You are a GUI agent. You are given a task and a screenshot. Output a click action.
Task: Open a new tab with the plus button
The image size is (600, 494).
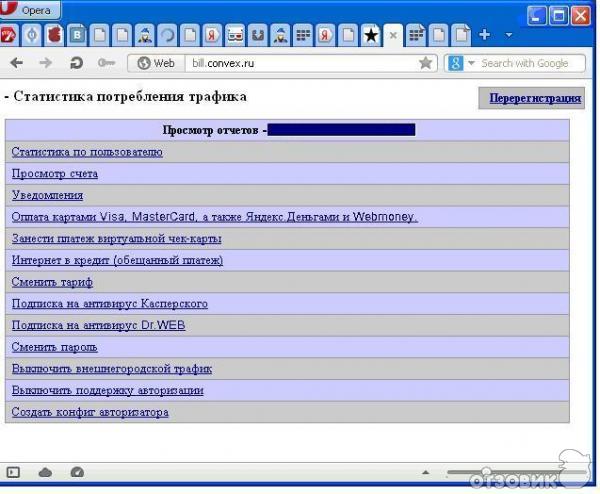point(485,35)
